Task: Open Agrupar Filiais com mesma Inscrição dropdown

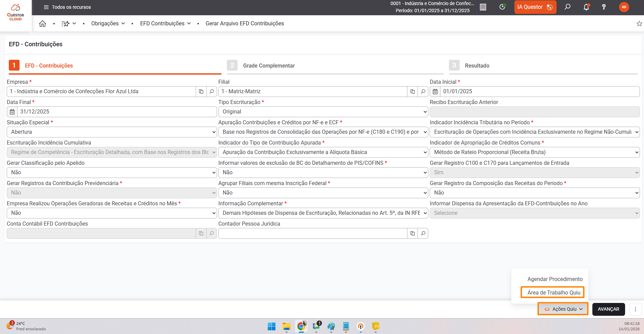Action: coord(323,193)
